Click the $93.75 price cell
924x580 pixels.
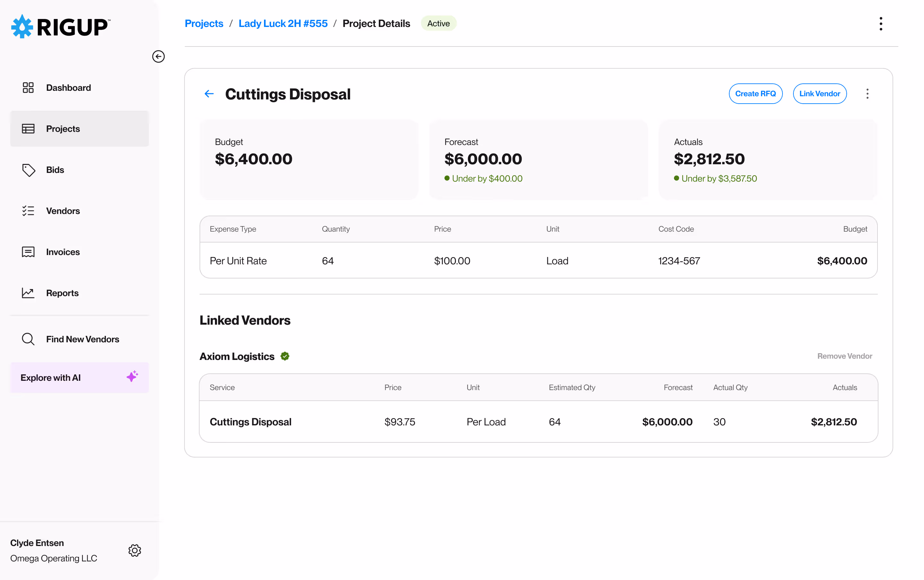[400, 422]
